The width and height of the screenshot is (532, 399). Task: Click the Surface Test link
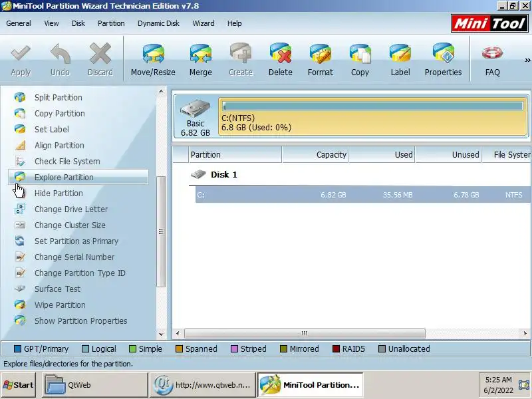click(x=57, y=289)
